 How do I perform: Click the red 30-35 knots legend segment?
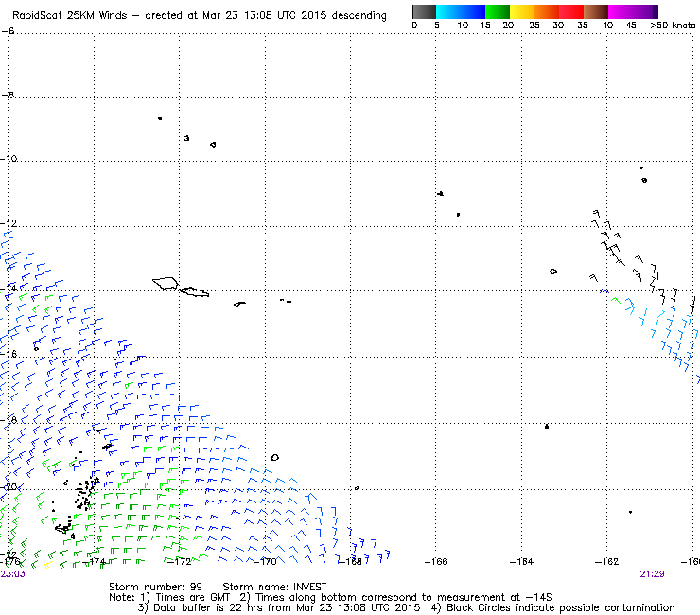click(x=571, y=11)
